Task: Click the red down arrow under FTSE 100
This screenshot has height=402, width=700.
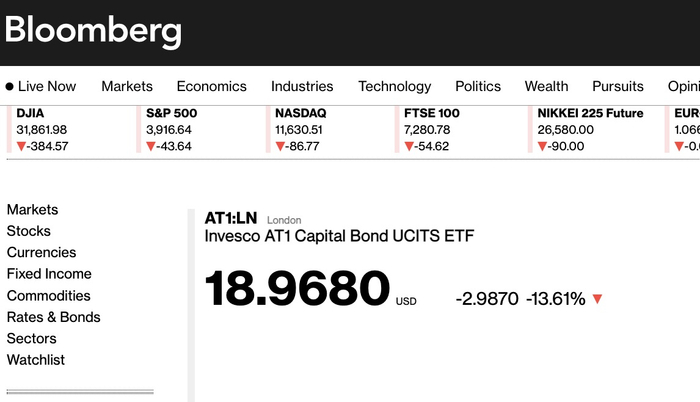Action: pyautogui.click(x=409, y=147)
